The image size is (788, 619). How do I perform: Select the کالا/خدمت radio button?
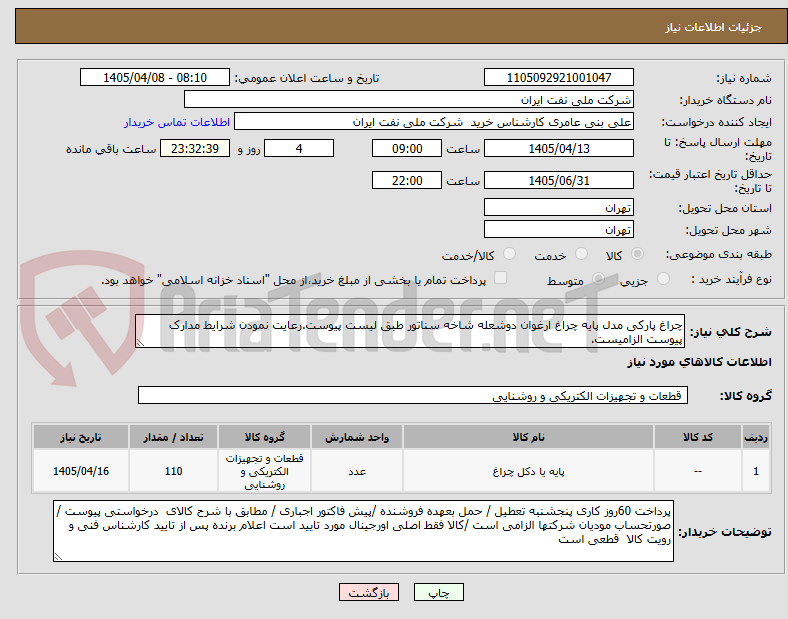[x=509, y=254]
